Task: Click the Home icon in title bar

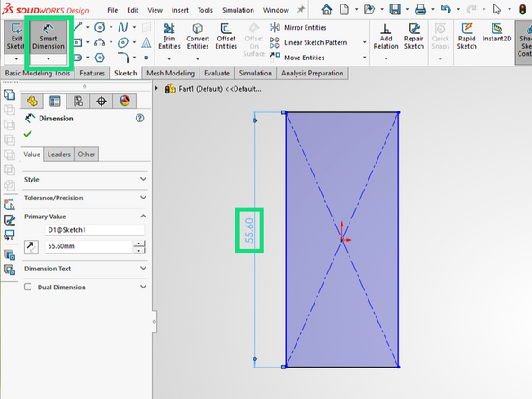Action: 326,10
